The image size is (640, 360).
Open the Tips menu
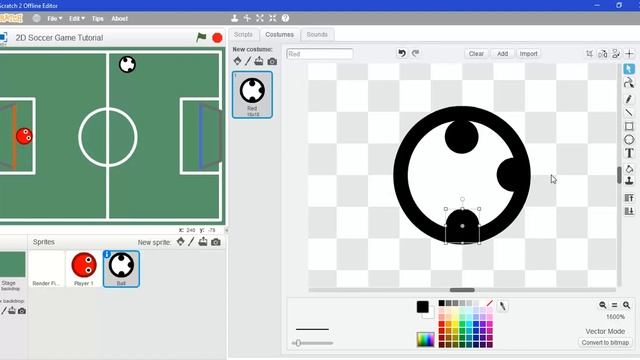[x=98, y=18]
